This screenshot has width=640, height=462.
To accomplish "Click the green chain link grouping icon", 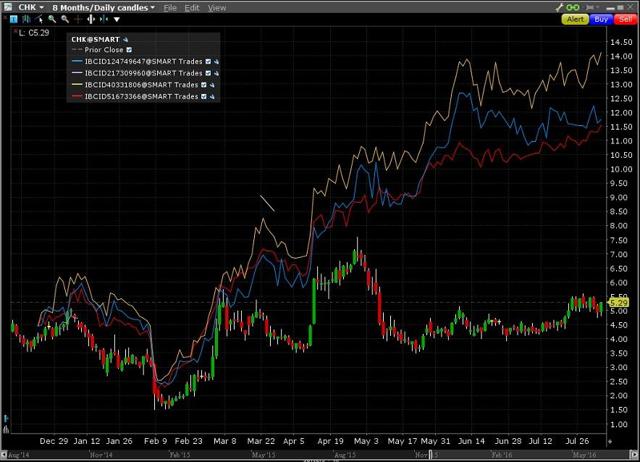I will coord(573,7).
